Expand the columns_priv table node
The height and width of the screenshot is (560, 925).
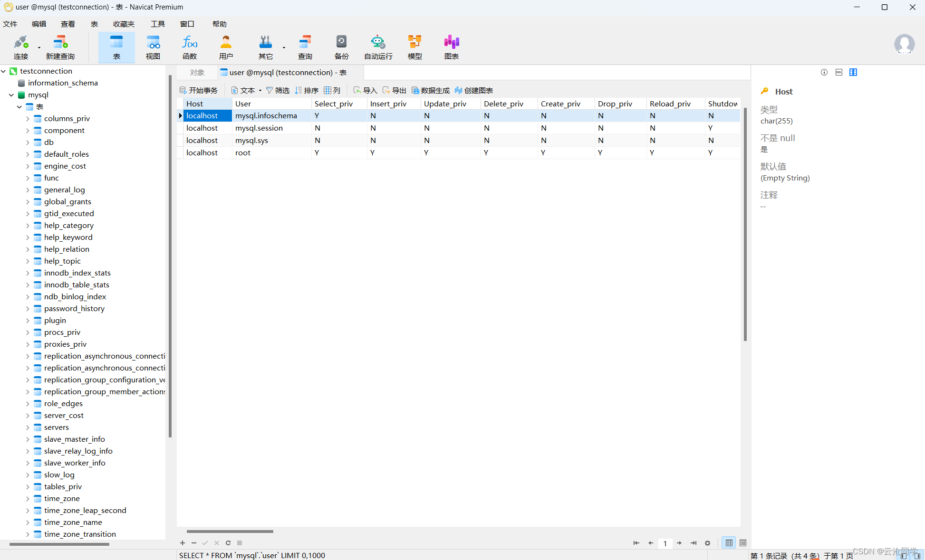pyautogui.click(x=28, y=119)
